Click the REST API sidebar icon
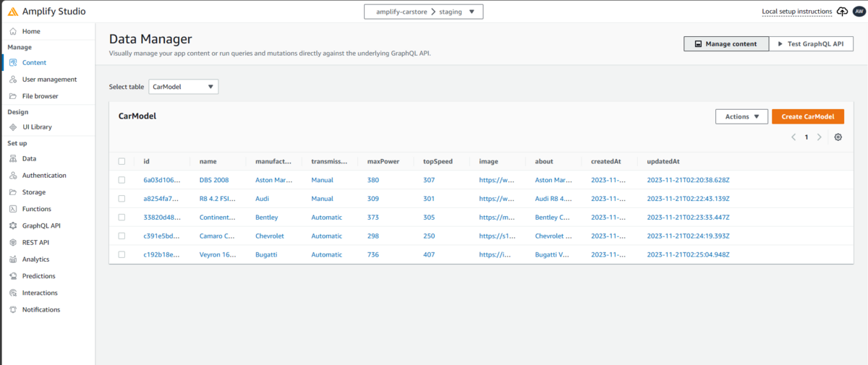 (14, 243)
